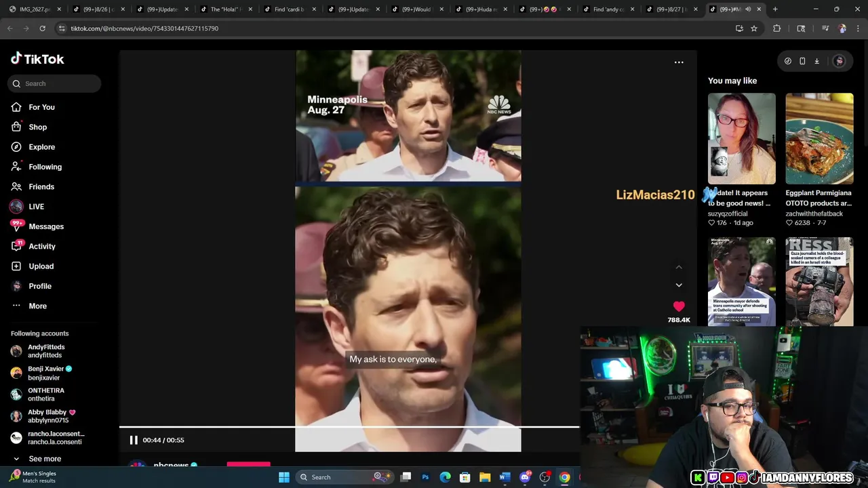Open the Men's Singles match results widget
This screenshot has width=868, height=488.
(33, 477)
